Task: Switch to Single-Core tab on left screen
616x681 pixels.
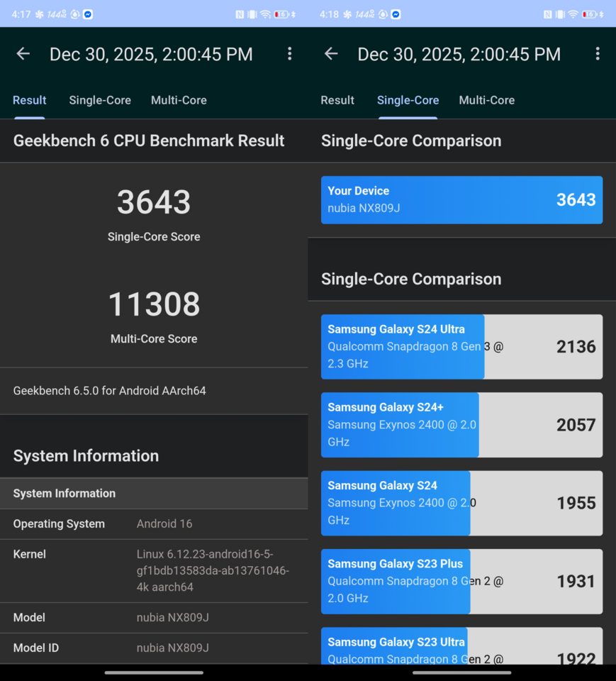Action: point(100,100)
